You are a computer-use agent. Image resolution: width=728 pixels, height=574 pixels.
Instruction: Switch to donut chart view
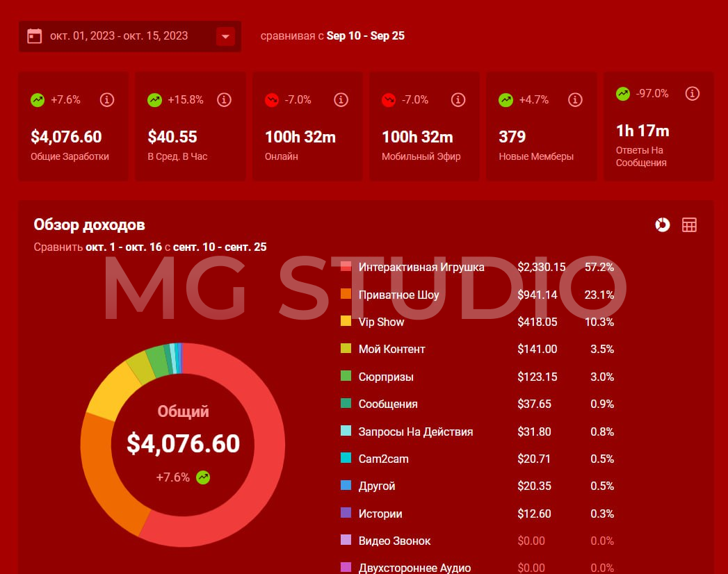(663, 224)
